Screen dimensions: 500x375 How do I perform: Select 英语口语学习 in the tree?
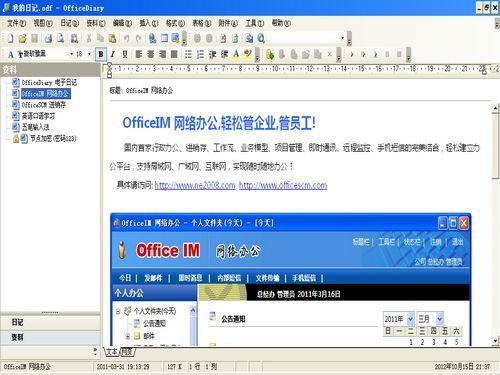38,116
